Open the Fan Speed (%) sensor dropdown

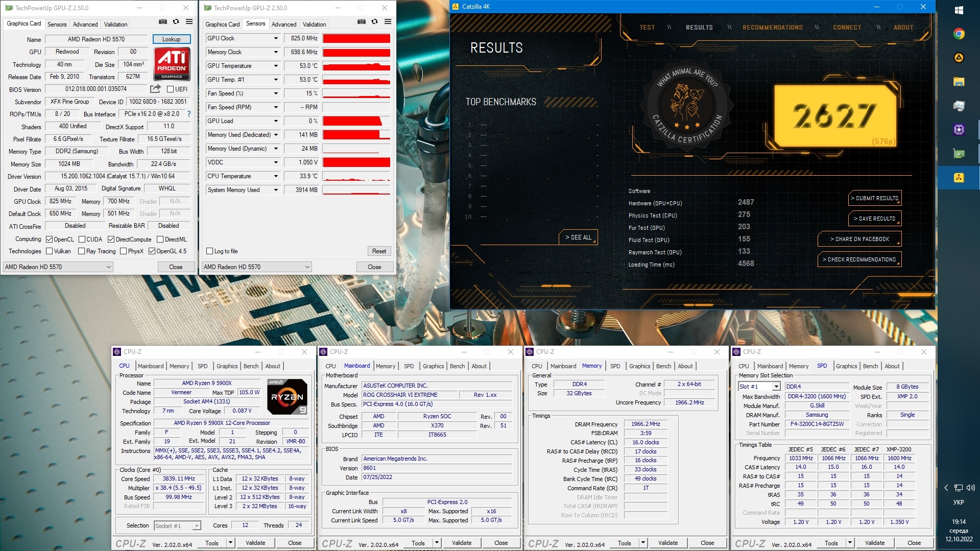276,93
